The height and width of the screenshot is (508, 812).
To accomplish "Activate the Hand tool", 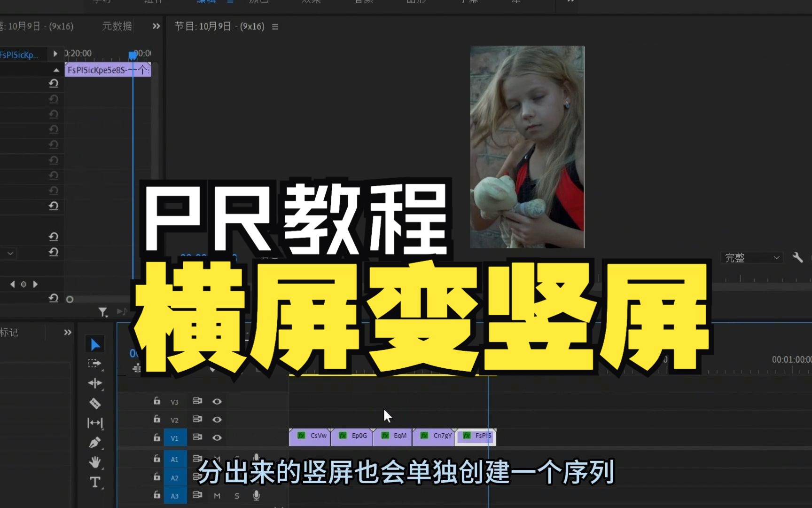I will click(x=95, y=463).
